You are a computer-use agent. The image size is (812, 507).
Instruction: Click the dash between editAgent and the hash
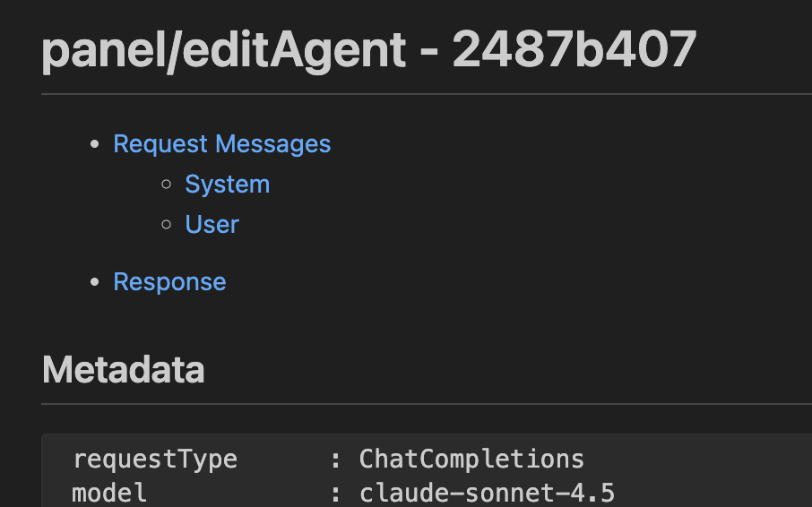point(429,54)
